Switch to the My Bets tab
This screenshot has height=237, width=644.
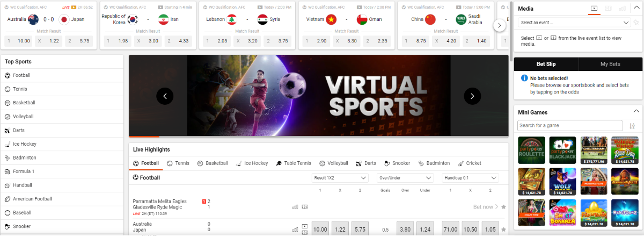610,64
